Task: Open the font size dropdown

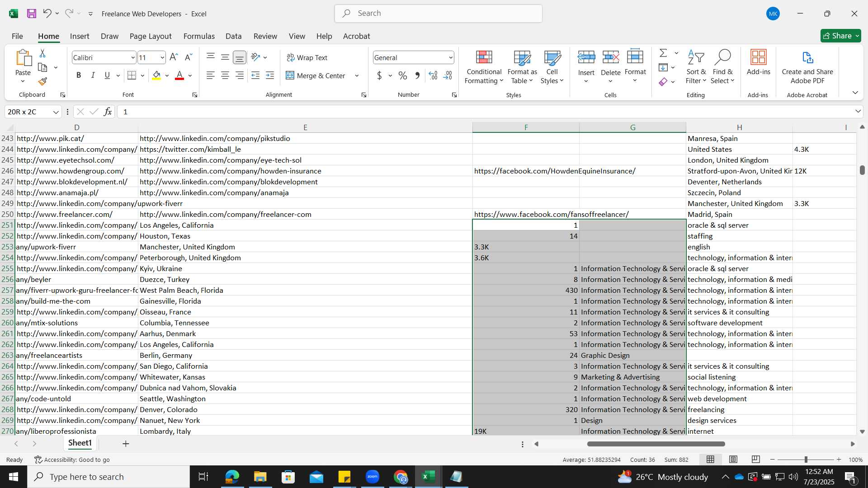Action: click(x=162, y=57)
